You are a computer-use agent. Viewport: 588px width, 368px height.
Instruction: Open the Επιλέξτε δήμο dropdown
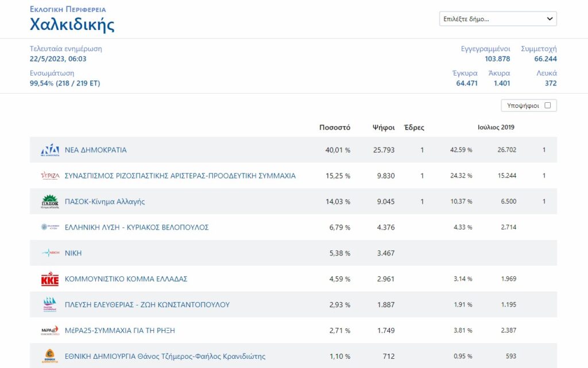498,19
